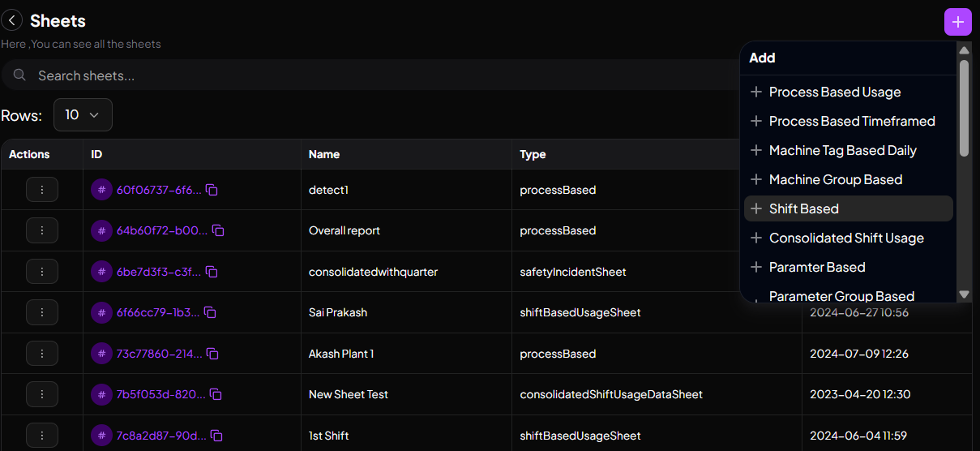Copy the ID 73c77860-214...
The width and height of the screenshot is (980, 451).
213,354
